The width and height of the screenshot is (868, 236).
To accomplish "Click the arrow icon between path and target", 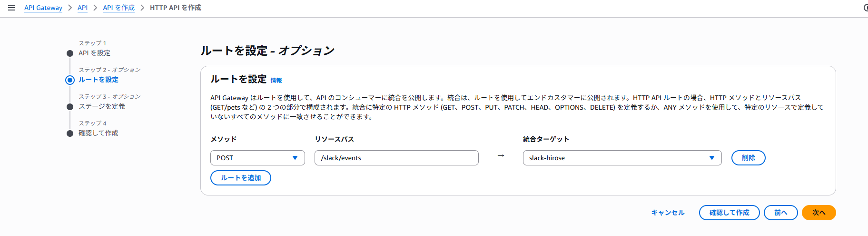I will tap(501, 156).
